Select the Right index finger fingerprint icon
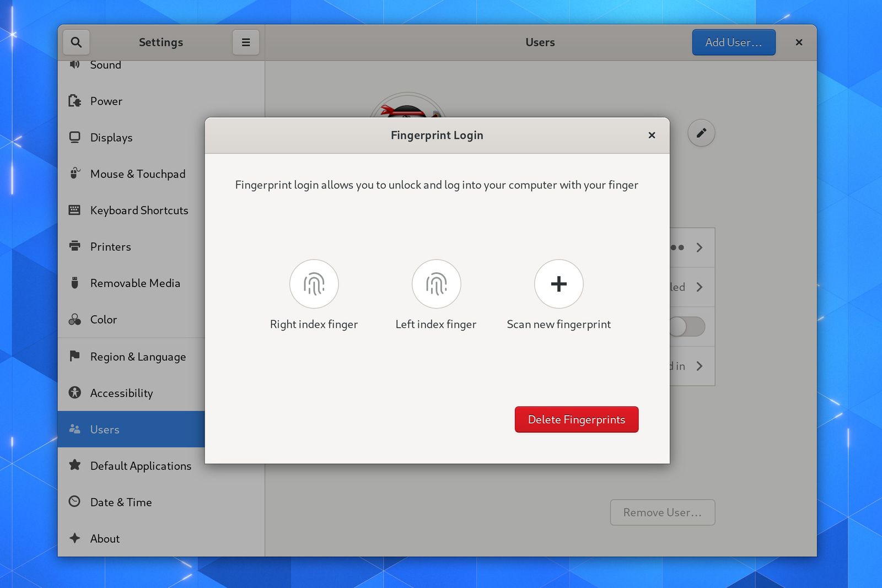882x588 pixels. point(314,284)
